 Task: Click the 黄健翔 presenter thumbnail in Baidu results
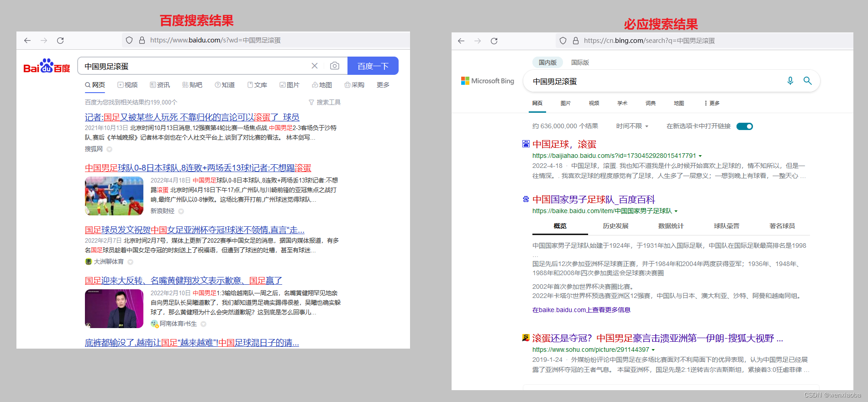coord(114,308)
